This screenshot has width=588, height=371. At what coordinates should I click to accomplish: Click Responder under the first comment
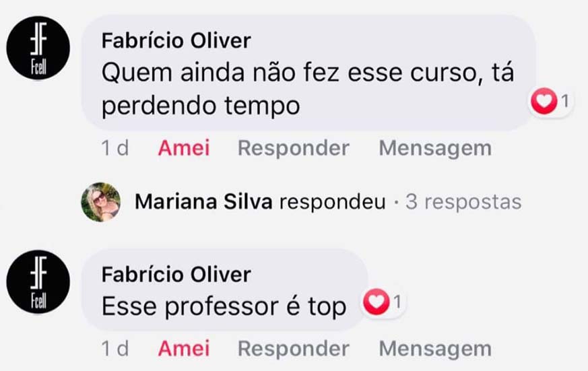[294, 148]
